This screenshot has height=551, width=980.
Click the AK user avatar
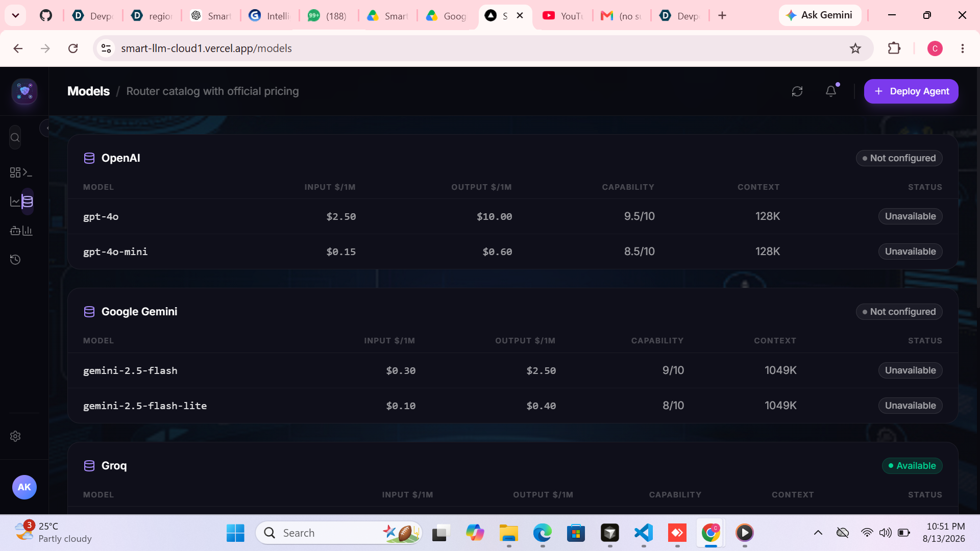coord(24,487)
